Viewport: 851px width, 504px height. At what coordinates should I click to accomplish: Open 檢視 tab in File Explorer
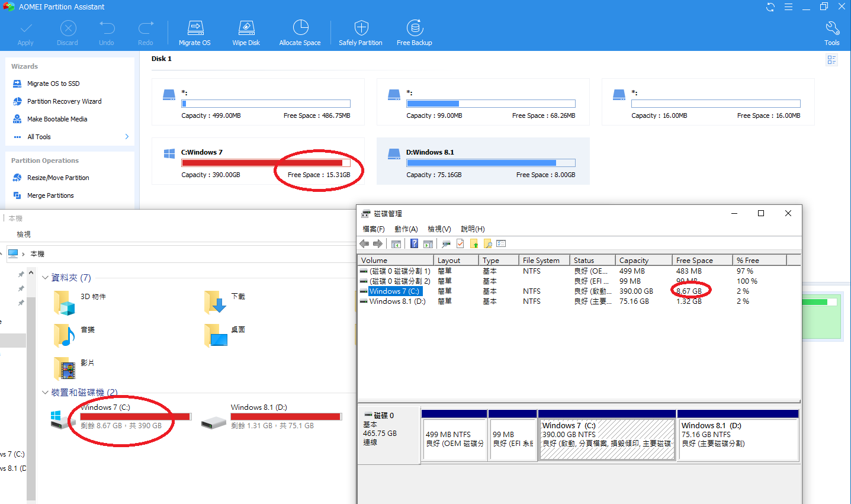click(24, 235)
